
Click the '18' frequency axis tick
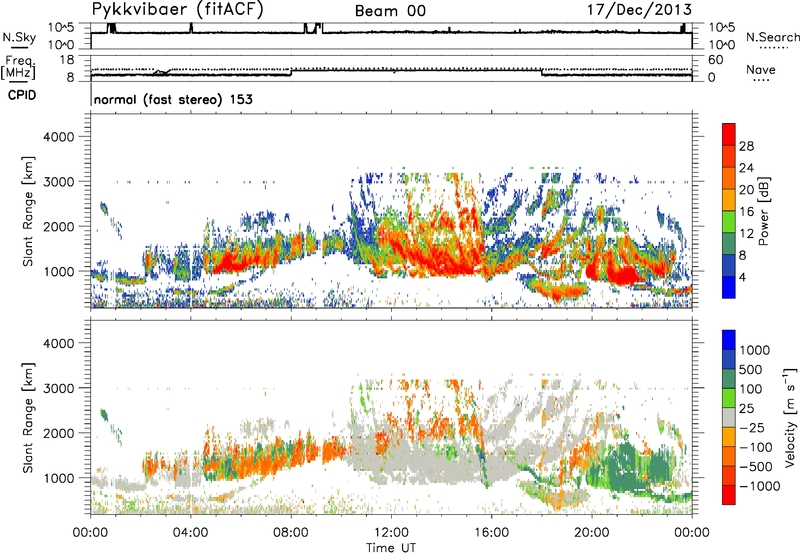[66, 60]
